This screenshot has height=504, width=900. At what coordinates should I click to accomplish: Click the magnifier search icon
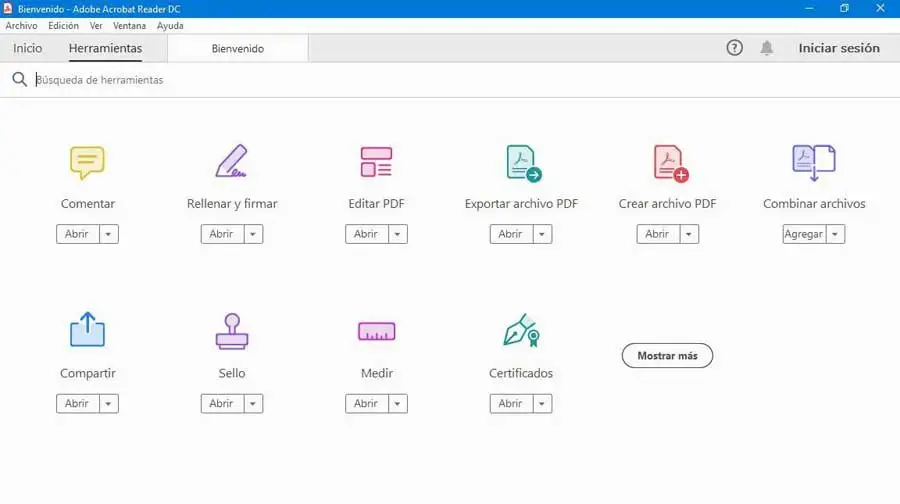(20, 79)
